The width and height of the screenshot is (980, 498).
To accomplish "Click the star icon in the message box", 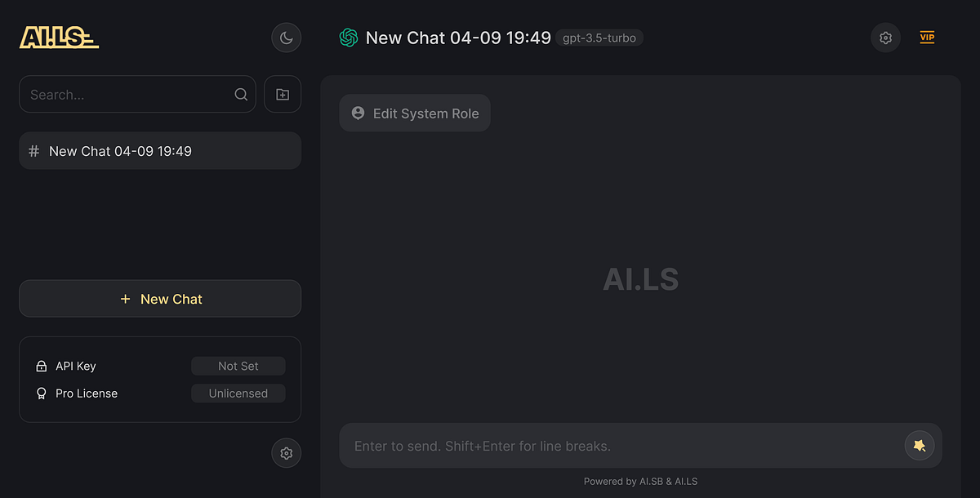I will click(919, 446).
